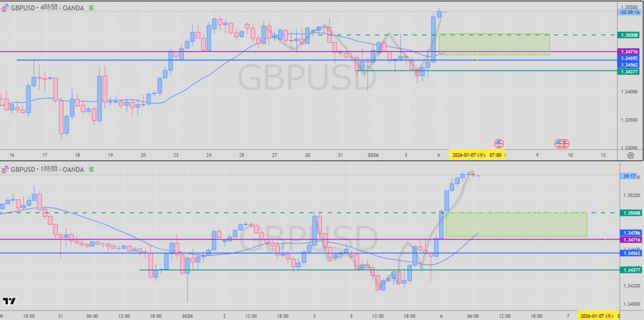Click the GBPUSD flag icon in the 1-hour chart
Viewport: 644px width, 320px height.
pos(6,169)
